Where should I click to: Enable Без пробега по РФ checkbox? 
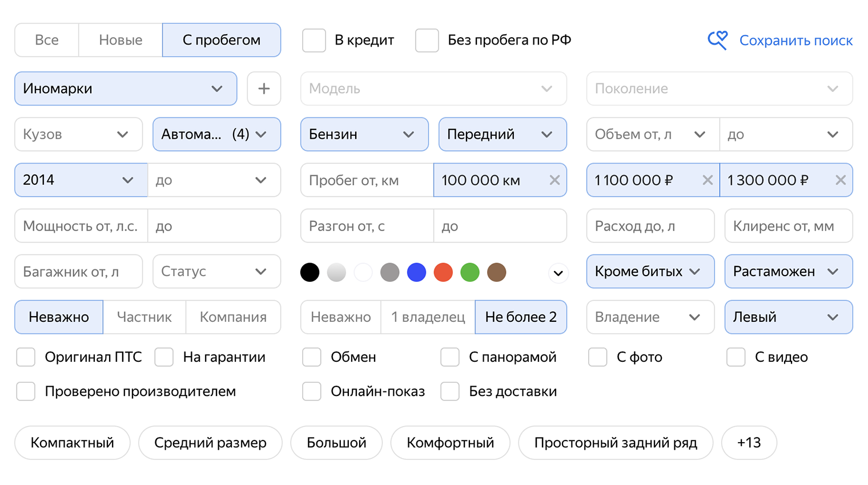pos(427,41)
